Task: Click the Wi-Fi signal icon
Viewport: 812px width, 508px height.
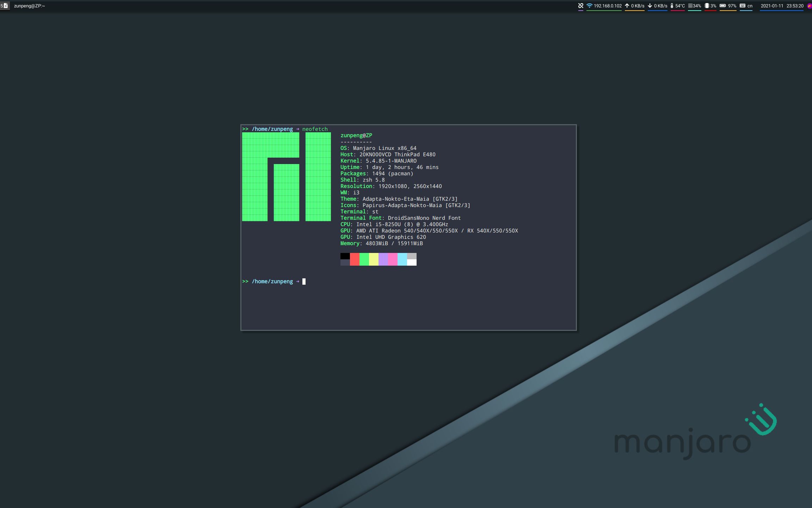Action: point(589,6)
